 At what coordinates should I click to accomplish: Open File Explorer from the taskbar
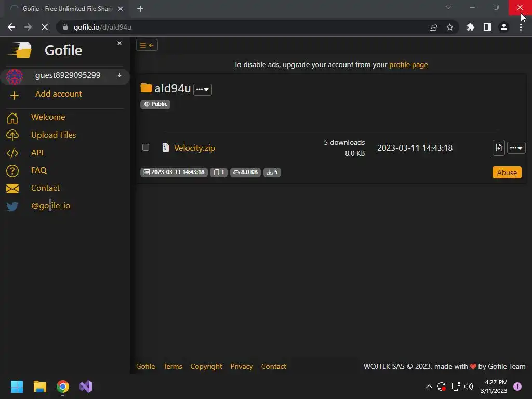click(x=39, y=387)
